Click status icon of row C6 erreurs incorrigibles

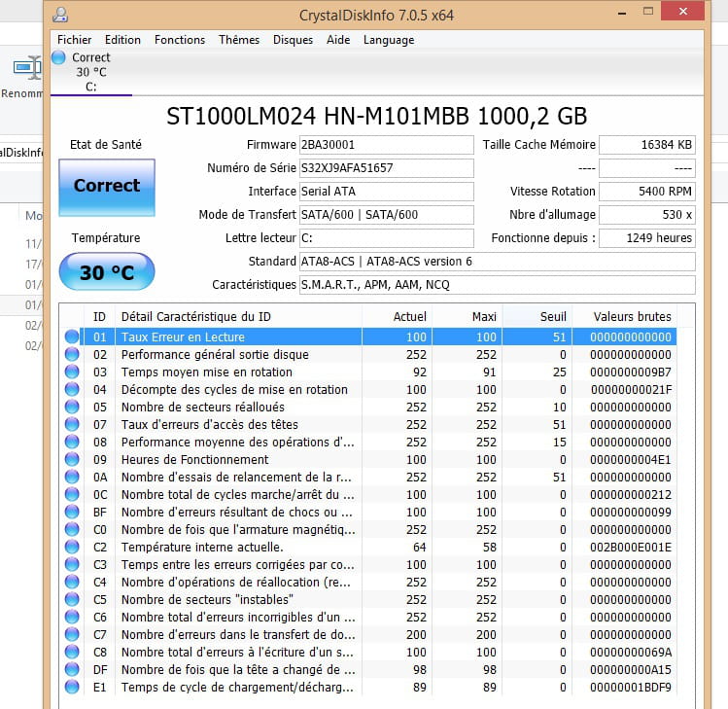(72, 617)
